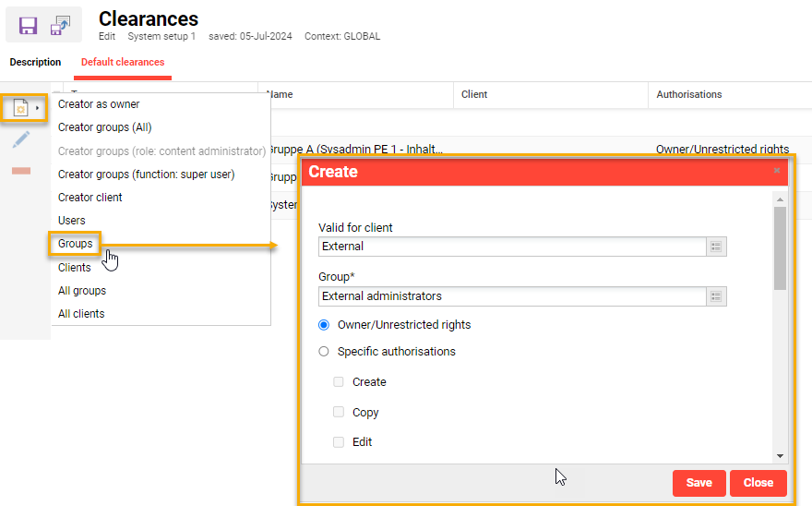This screenshot has height=506, width=812.
Task: Switch to the Description tab
Action: [35, 63]
